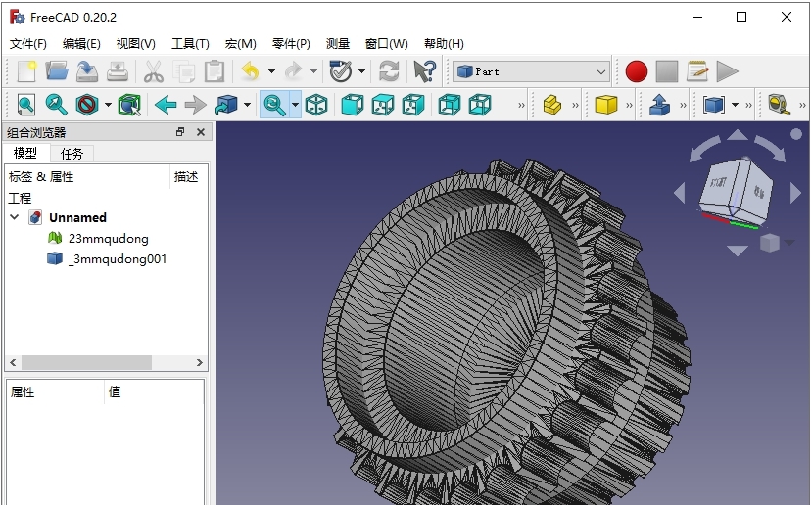
Task: Click the What's This help cursor icon
Action: coord(424,71)
